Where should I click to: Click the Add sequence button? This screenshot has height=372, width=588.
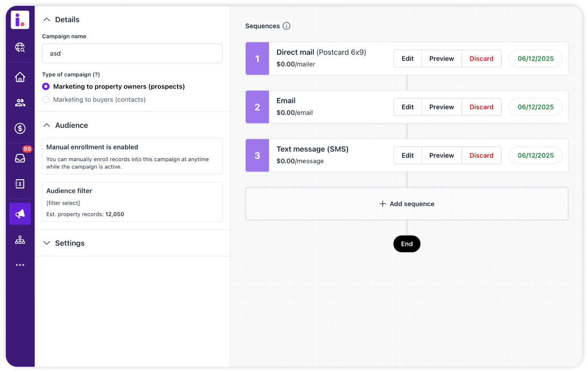[x=407, y=204]
